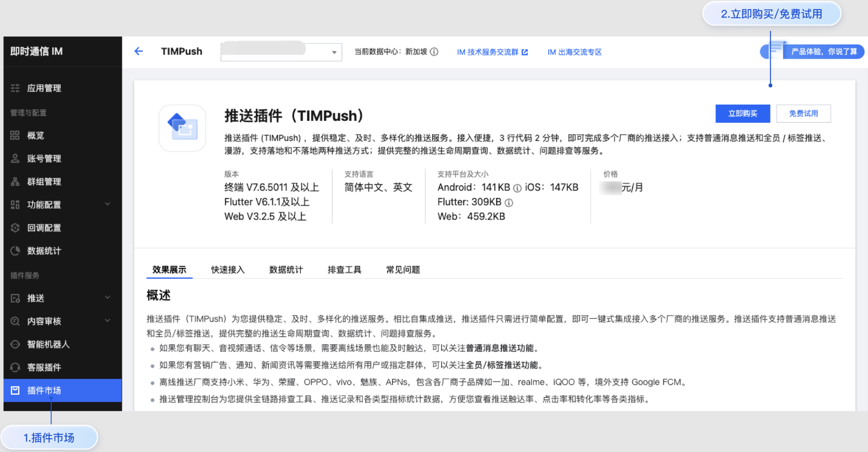Viewport: 868px width, 452px height.
Task: Click the 免费试用 button
Action: click(x=804, y=114)
